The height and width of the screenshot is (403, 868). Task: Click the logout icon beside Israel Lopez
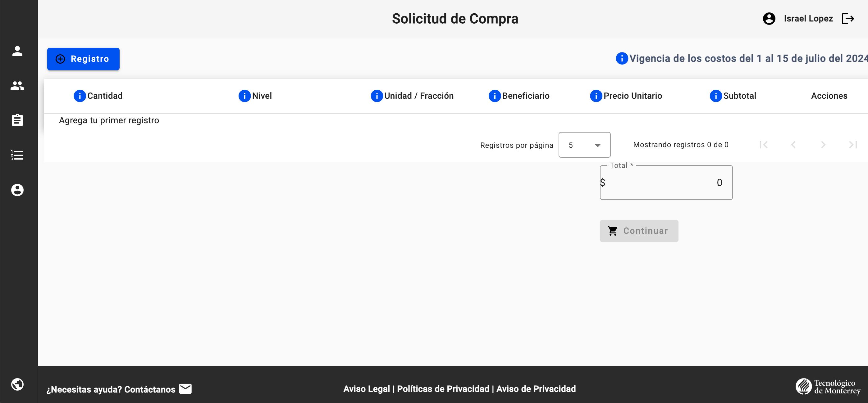848,19
